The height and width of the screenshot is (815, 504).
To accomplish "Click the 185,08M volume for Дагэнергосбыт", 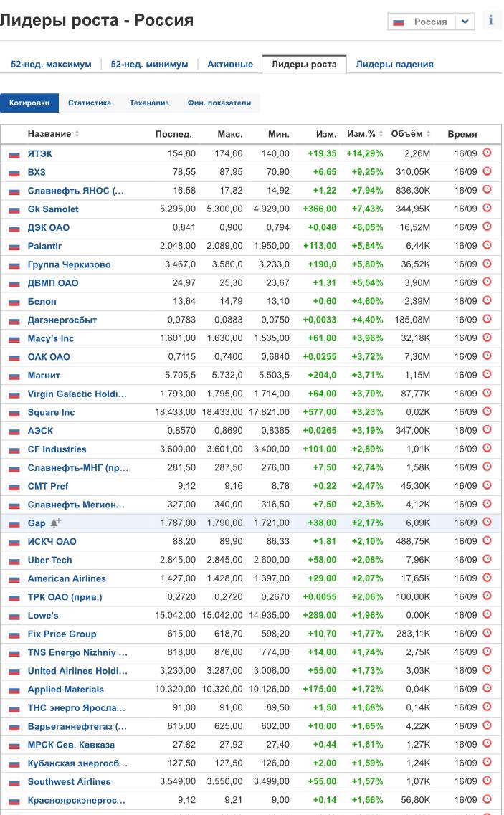I will pyautogui.click(x=412, y=320).
